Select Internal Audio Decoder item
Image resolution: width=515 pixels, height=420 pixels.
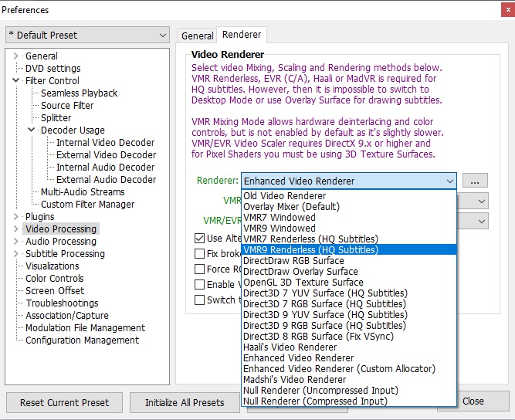pyautogui.click(x=105, y=167)
